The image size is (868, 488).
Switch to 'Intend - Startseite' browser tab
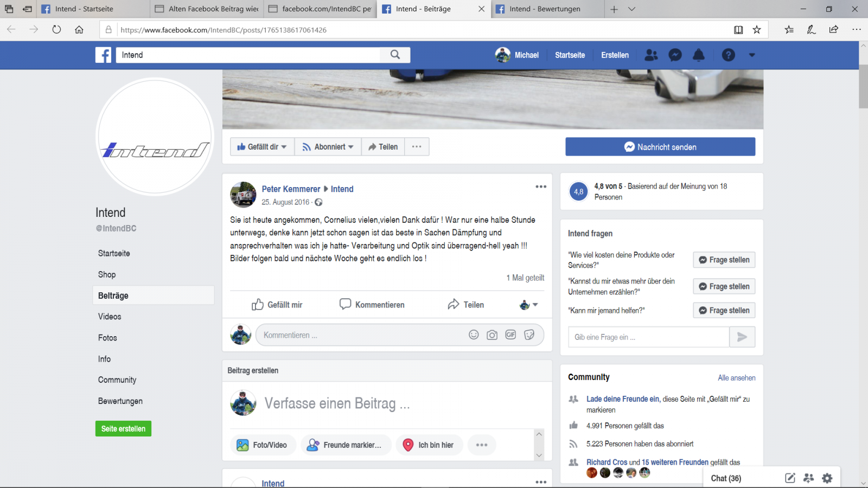pos(84,9)
